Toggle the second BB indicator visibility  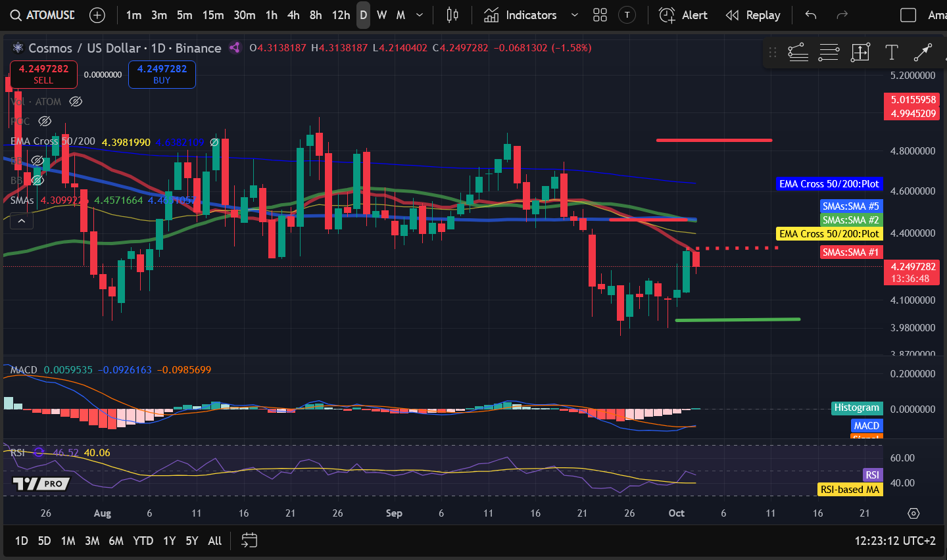(37, 179)
